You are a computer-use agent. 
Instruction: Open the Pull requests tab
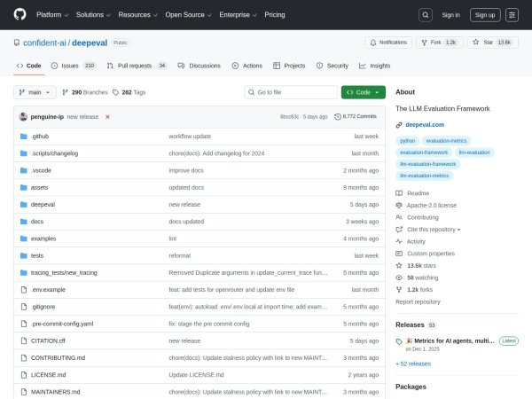(137, 66)
